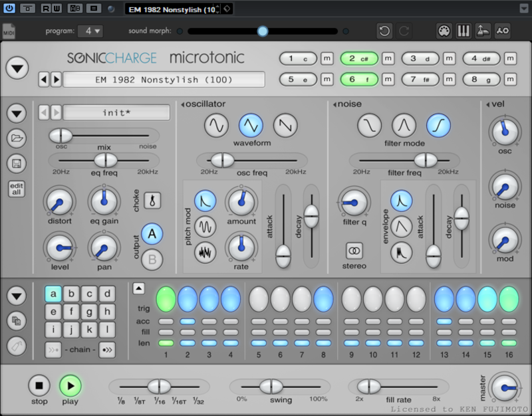Select linear noise envelope shape
The image size is (532, 416).
[402, 227]
